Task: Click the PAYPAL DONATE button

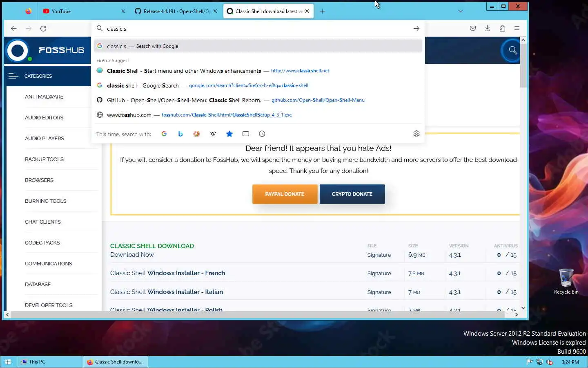Action: (x=285, y=194)
